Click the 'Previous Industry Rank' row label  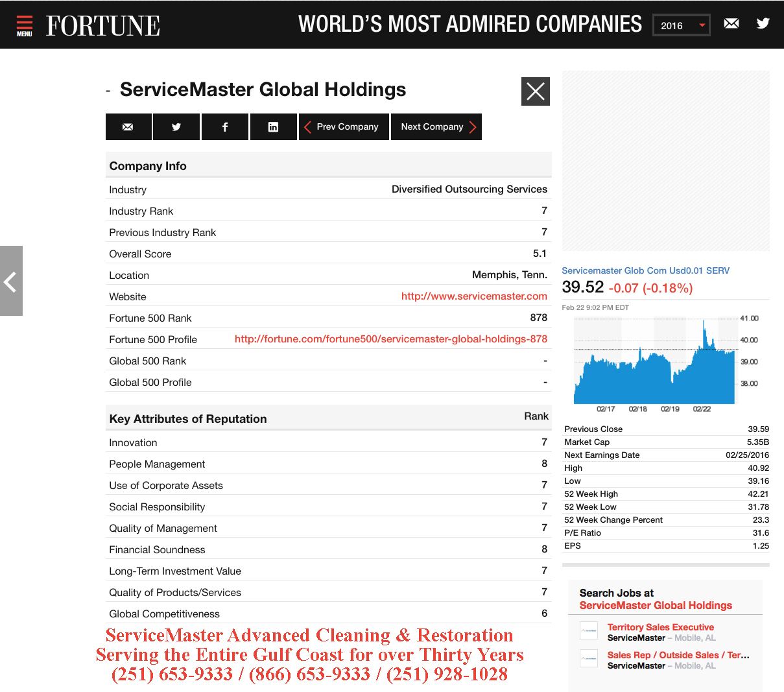(x=163, y=233)
